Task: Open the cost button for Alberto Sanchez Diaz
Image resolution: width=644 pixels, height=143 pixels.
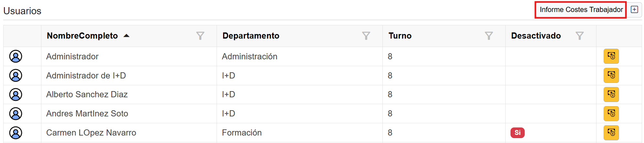Action: tap(611, 94)
